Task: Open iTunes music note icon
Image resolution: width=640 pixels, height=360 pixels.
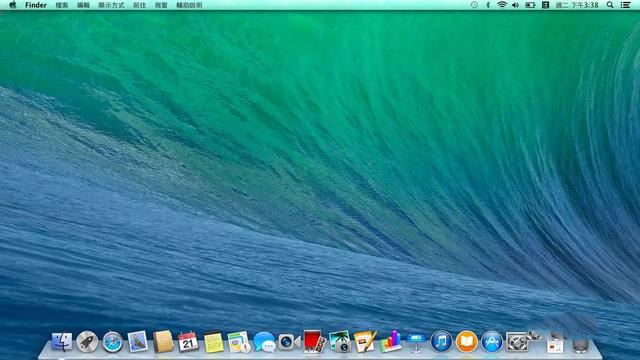Action: [441, 342]
